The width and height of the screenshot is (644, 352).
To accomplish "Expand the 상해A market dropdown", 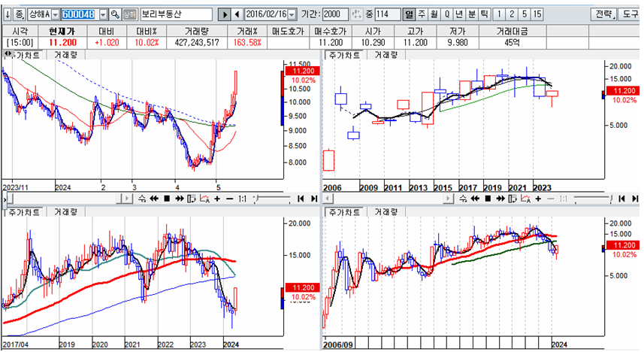I will [56, 15].
